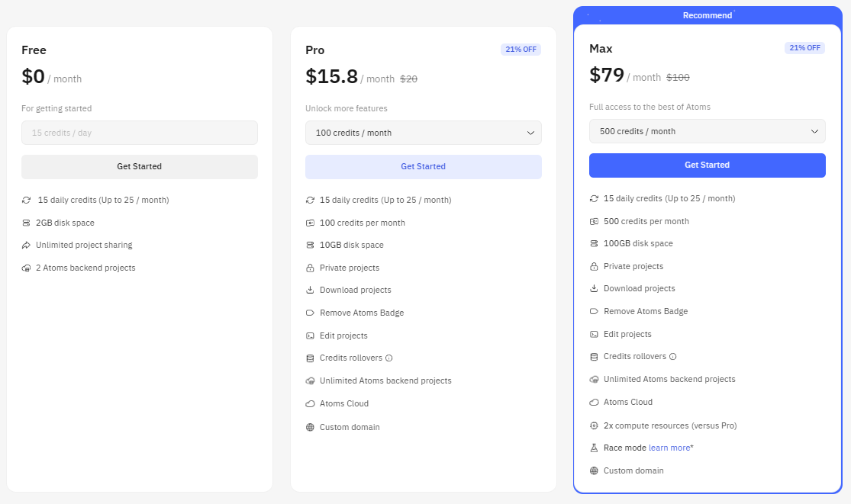Click the Pro plan 21% OFF badge
This screenshot has height=504, width=851.
coord(521,50)
